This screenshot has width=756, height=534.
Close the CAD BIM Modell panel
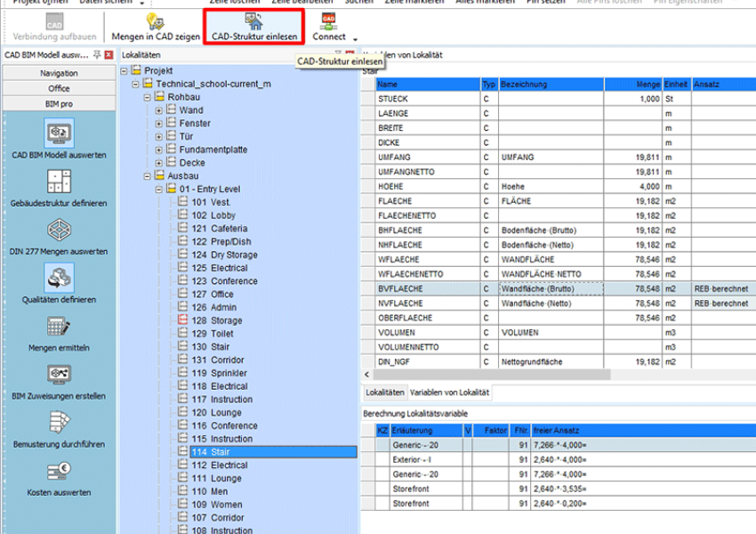(109, 55)
